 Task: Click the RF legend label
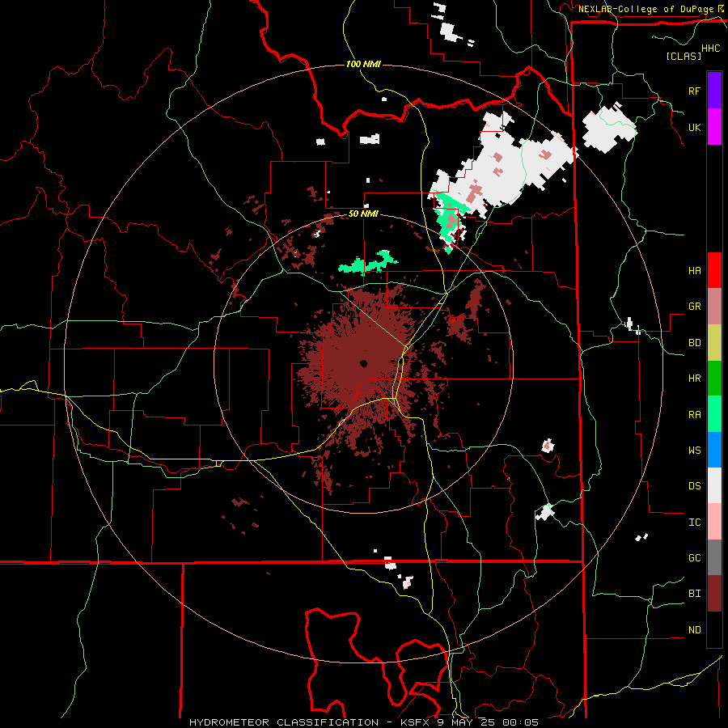tap(694, 91)
